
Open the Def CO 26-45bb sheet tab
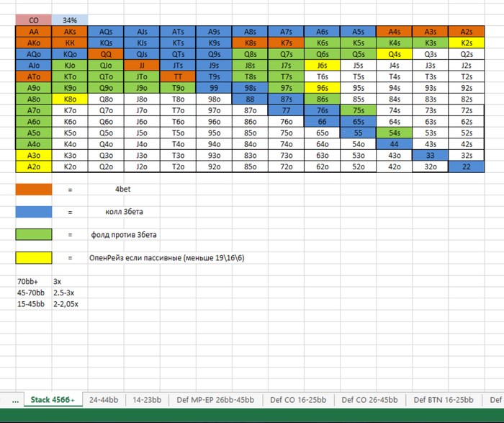pos(369,400)
